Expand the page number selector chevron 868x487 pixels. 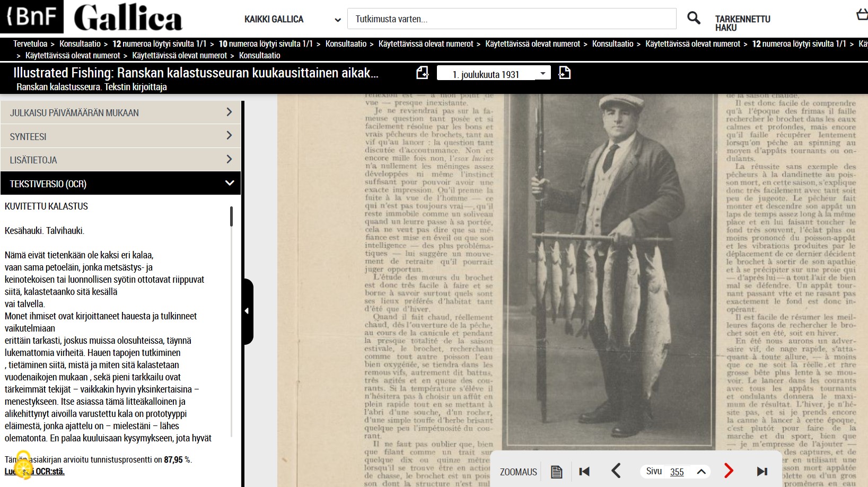point(701,472)
